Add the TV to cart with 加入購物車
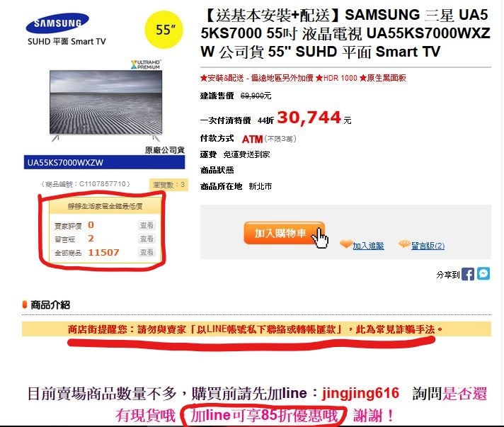Image resolution: width=504 pixels, height=427 pixels. tap(284, 233)
